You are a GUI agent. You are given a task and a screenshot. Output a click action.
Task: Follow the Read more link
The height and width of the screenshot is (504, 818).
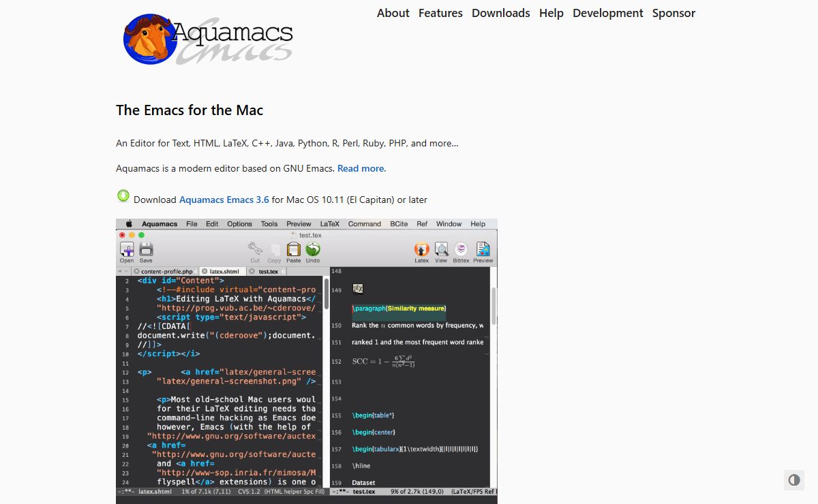[361, 168]
